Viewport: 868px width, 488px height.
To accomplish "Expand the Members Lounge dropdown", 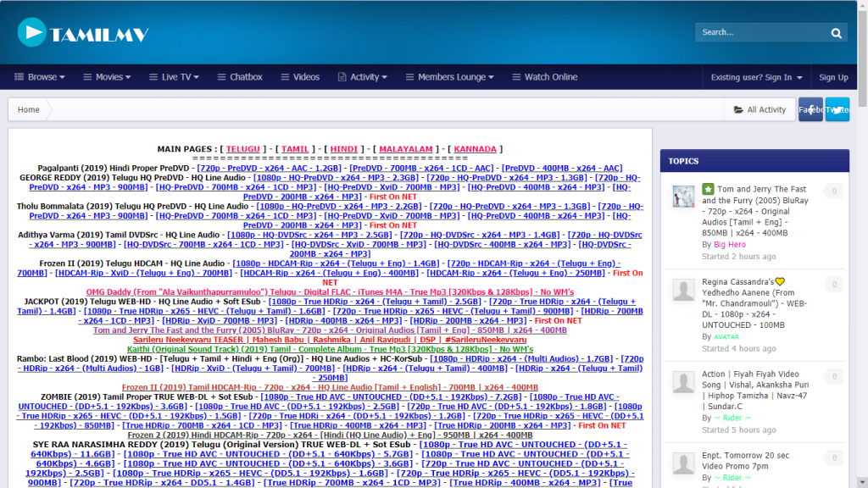I will (x=449, y=77).
